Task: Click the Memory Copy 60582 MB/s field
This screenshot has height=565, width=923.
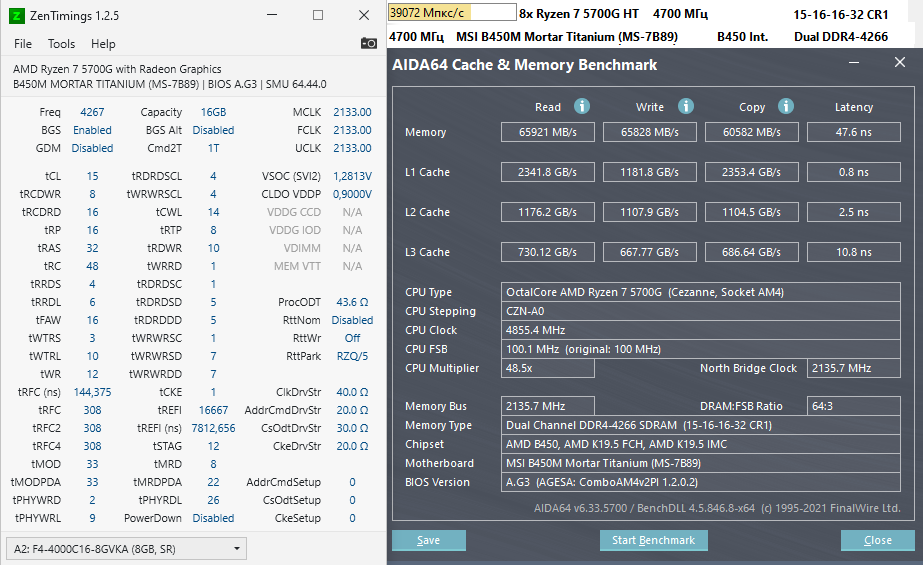Action: click(x=752, y=132)
